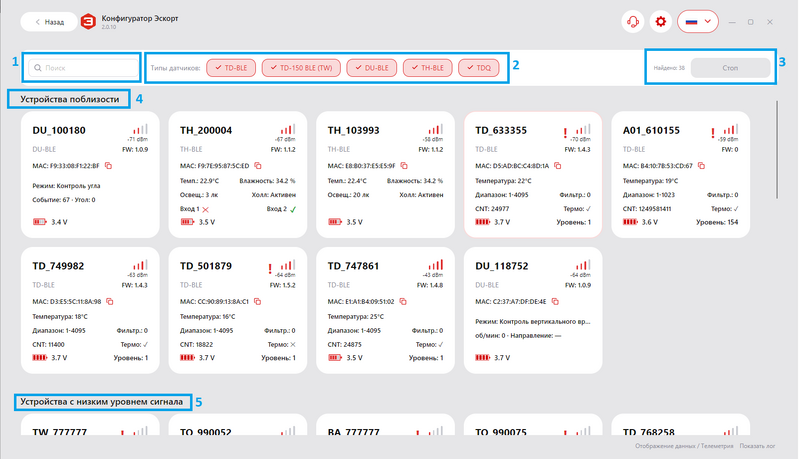Open the TD_749982 device card title
The width and height of the screenshot is (800, 459).
[x=59, y=266]
